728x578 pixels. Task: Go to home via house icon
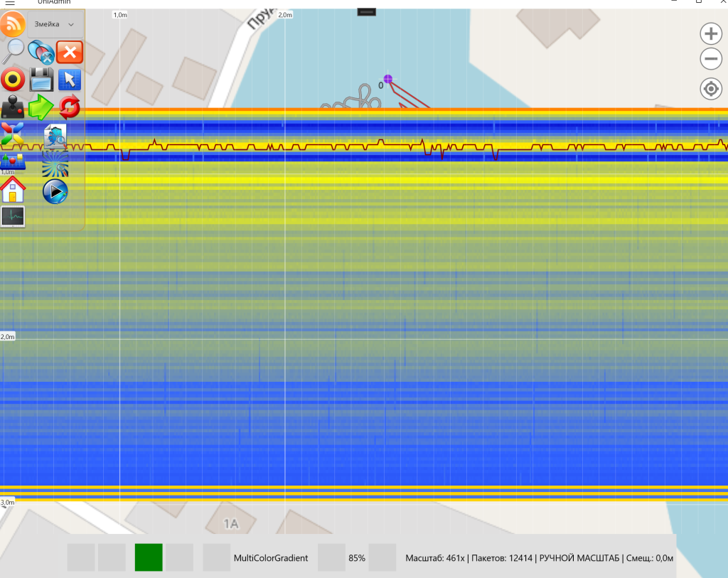click(x=13, y=190)
